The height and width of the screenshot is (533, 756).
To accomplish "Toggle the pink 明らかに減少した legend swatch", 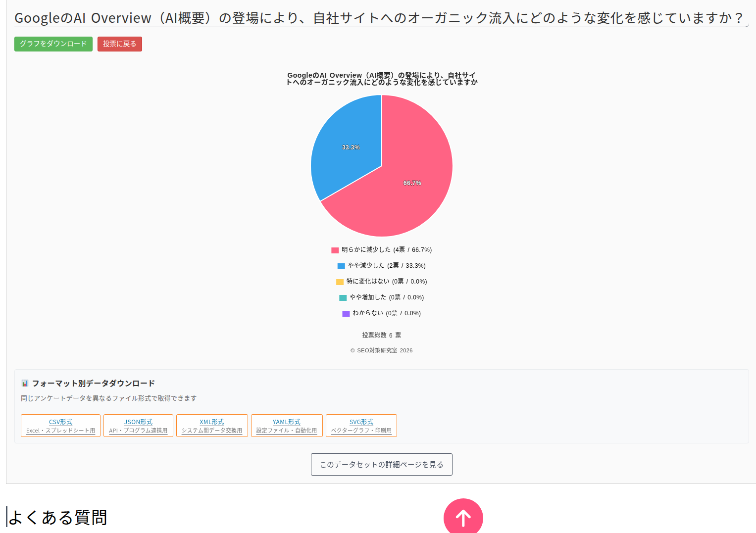I will pyautogui.click(x=335, y=250).
